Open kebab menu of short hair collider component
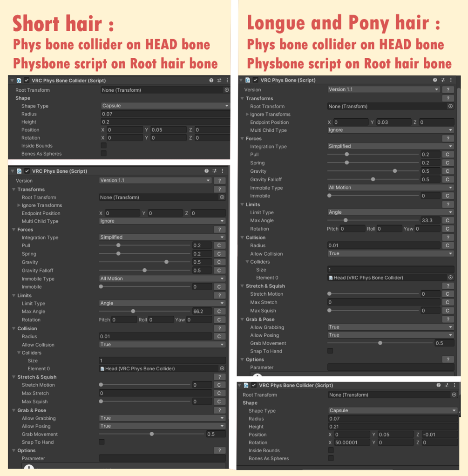 227,81
